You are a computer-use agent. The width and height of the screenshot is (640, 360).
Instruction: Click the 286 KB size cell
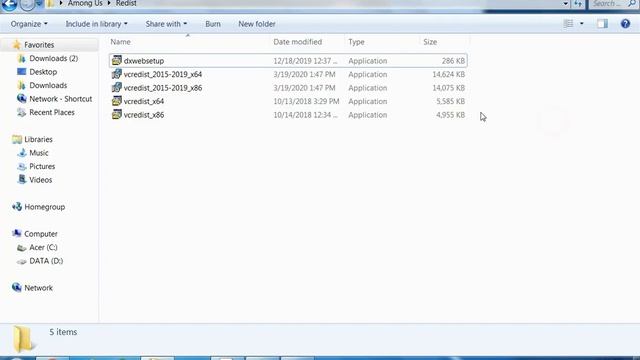(x=453, y=61)
